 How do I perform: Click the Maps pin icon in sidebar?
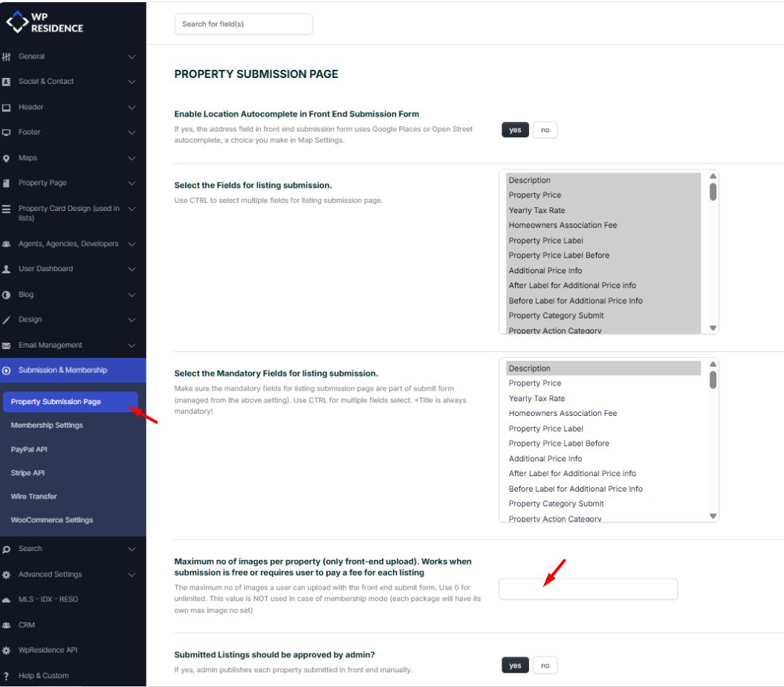[x=7, y=158]
